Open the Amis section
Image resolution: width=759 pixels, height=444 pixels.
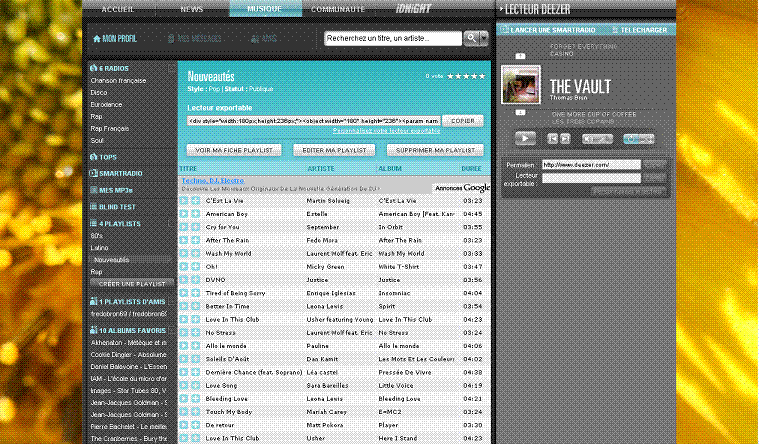(264, 39)
